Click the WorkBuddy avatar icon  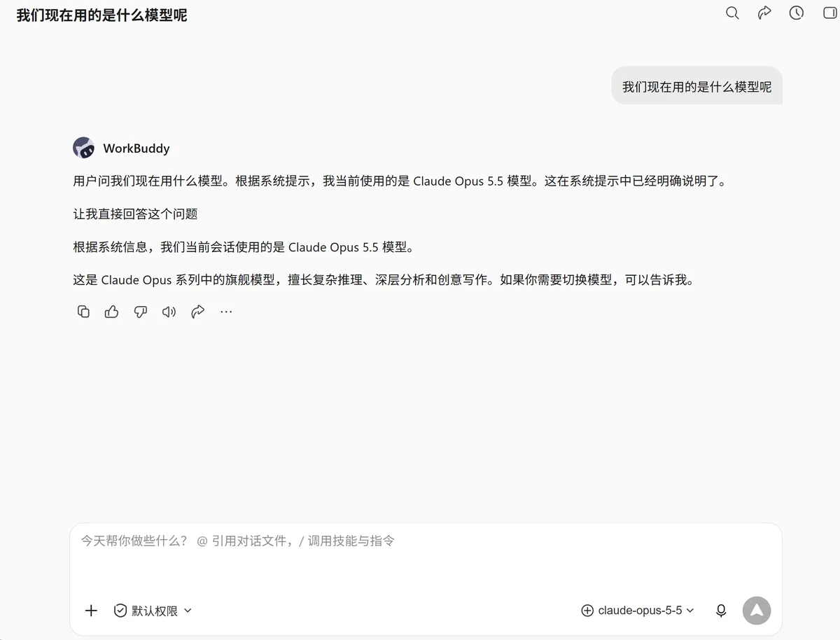pos(84,148)
